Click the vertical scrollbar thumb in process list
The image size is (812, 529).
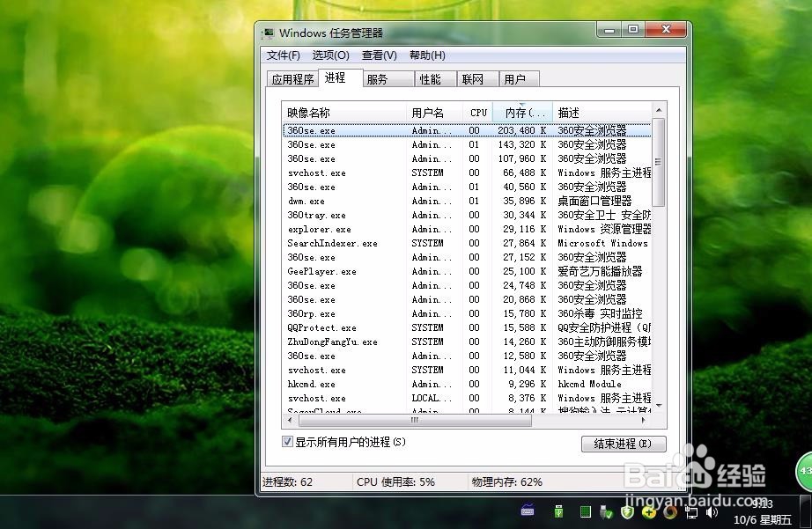pos(658,162)
